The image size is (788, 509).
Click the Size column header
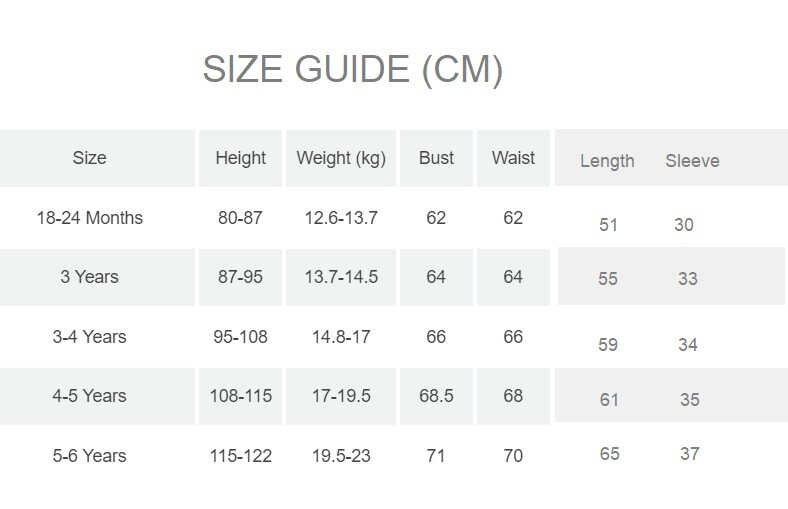click(x=89, y=158)
